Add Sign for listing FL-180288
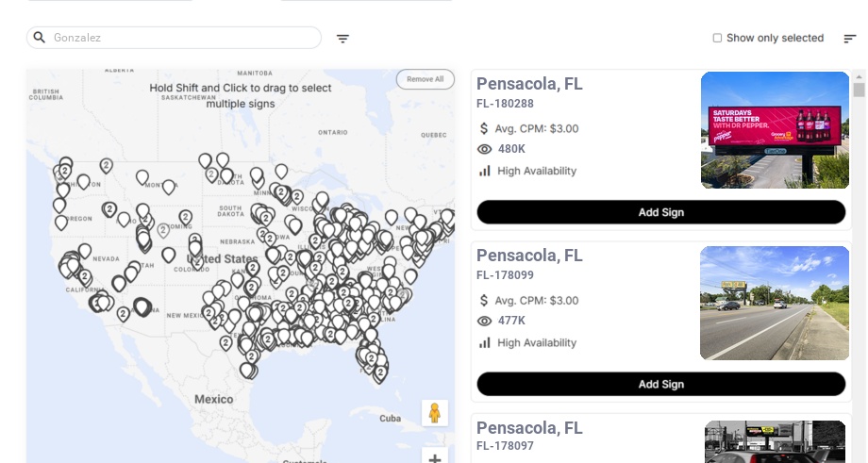The height and width of the screenshot is (463, 868). point(660,212)
